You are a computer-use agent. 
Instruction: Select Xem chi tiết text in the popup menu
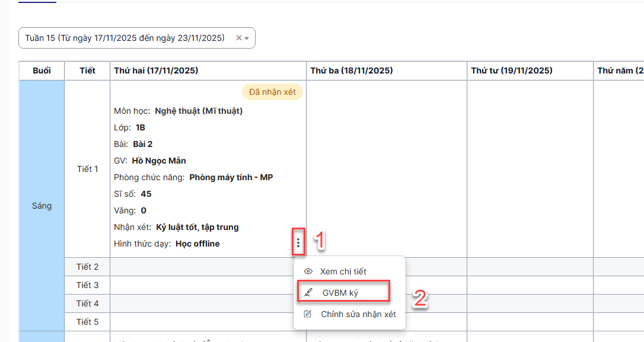pyautogui.click(x=343, y=271)
